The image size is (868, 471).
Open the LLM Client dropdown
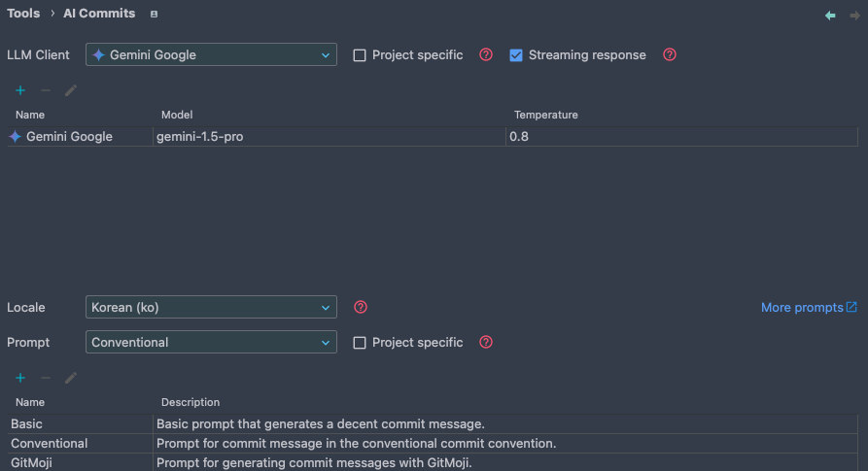[x=211, y=55]
